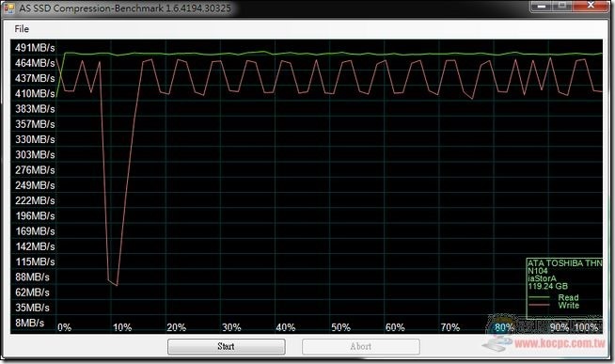Click the 491MB/s axis label
Image resolution: width=615 pixels, height=364 pixels.
tap(35, 48)
